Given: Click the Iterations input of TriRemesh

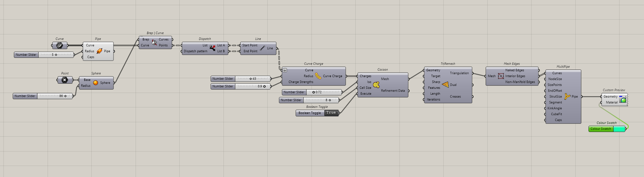Looking at the screenshot, I should pyautogui.click(x=433, y=100).
